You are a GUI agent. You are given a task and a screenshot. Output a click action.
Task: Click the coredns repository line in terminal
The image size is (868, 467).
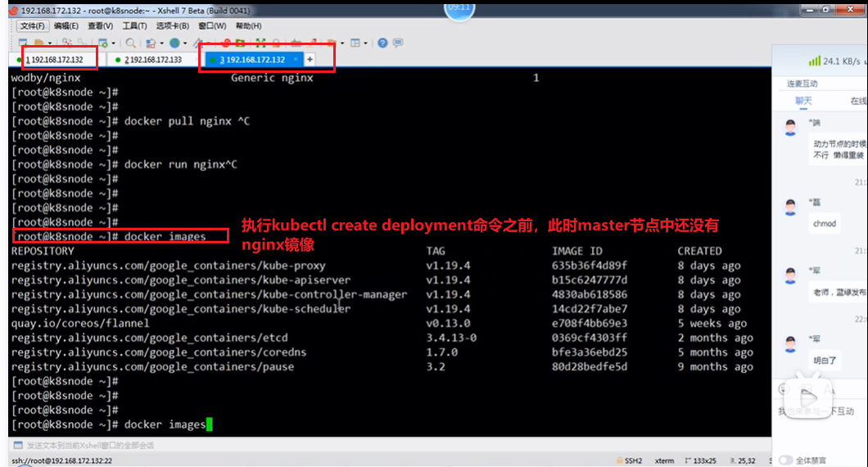click(x=159, y=351)
